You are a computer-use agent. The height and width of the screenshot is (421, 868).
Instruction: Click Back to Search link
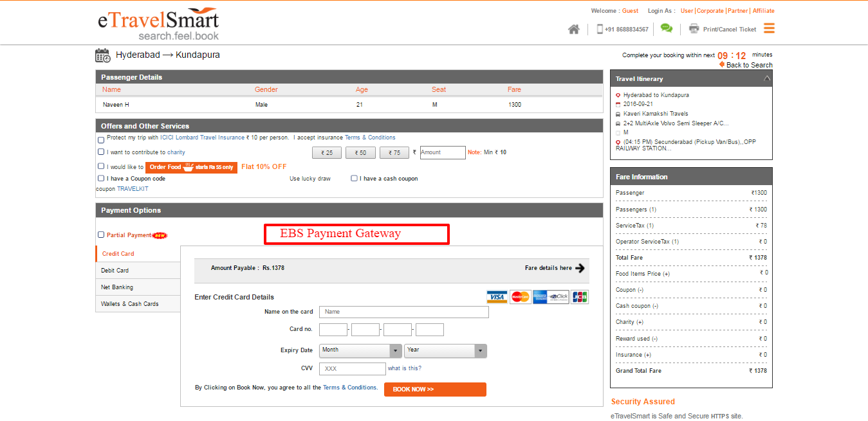(750, 65)
